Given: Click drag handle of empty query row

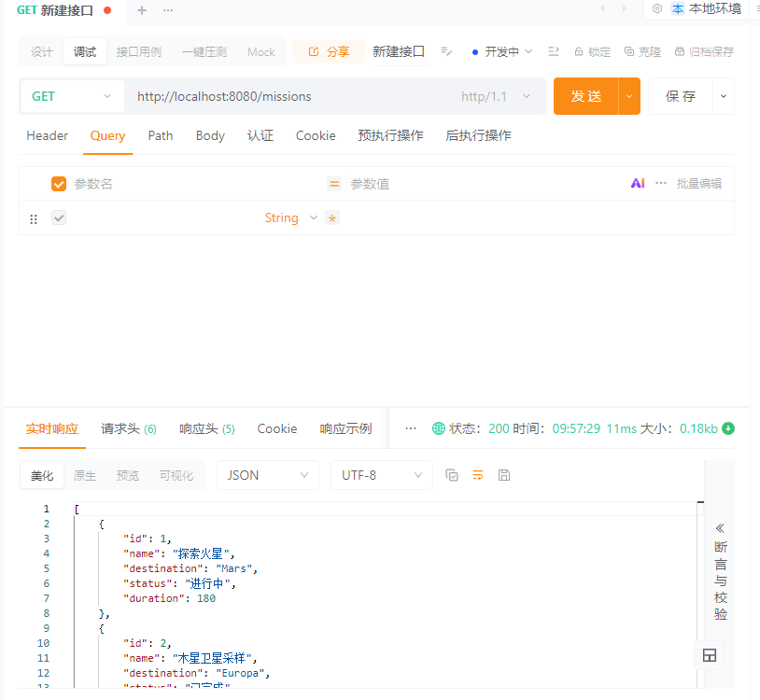Looking at the screenshot, I should 34,219.
